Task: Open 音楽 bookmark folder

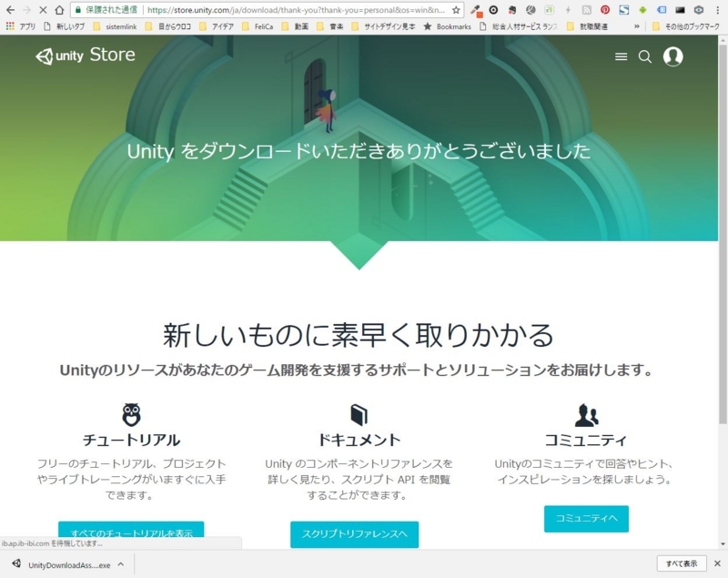Action: click(x=330, y=26)
